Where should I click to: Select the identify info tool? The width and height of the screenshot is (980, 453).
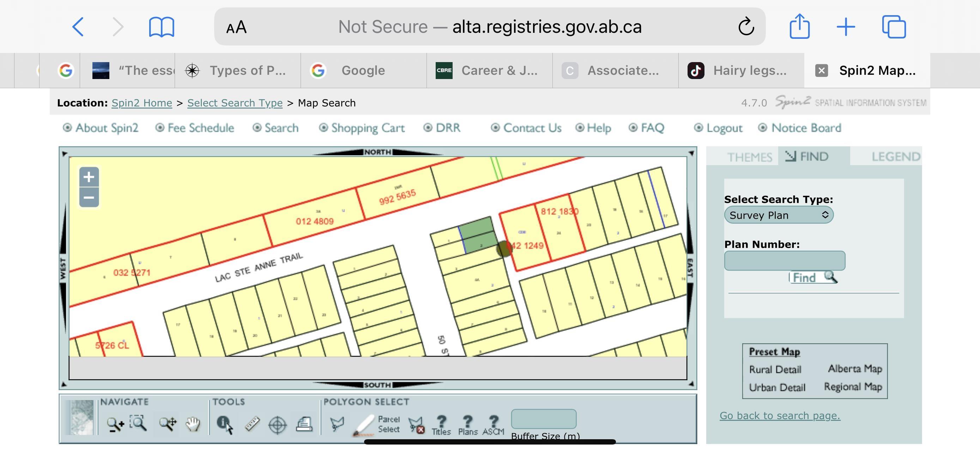[x=224, y=424]
